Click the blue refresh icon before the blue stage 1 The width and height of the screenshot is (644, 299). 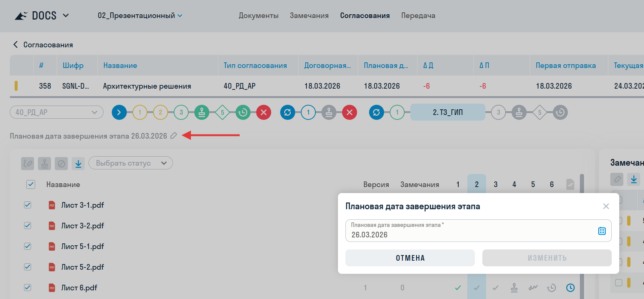pos(288,112)
